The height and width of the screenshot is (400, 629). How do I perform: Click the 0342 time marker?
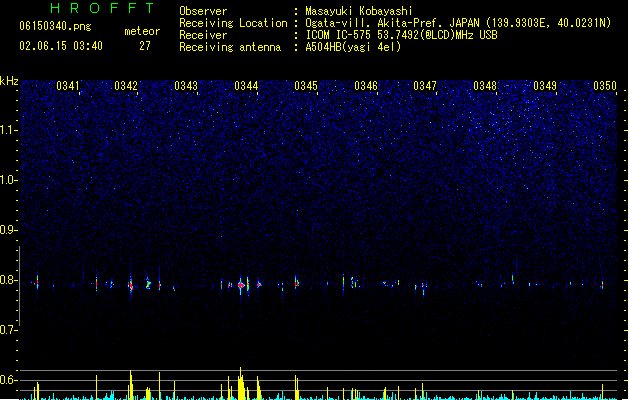[126, 86]
